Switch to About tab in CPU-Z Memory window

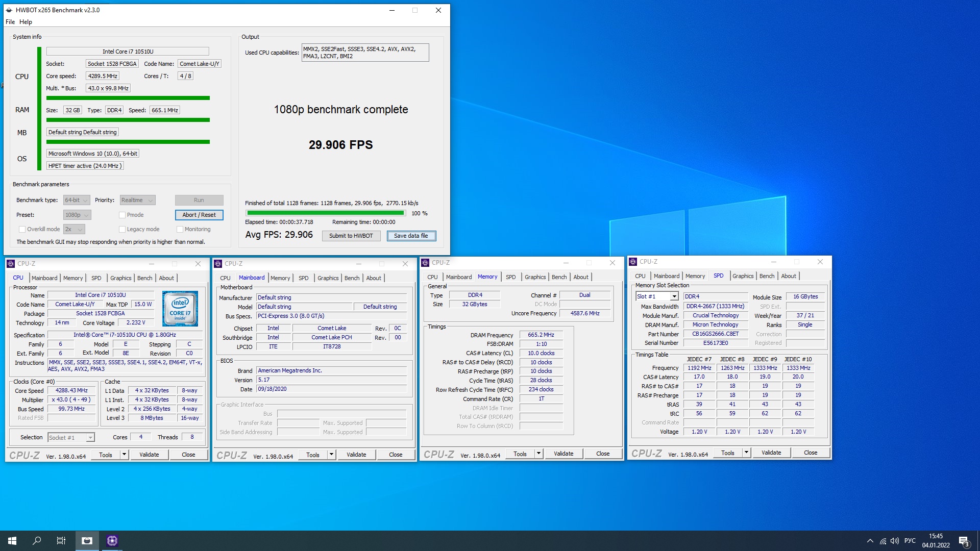coord(581,278)
